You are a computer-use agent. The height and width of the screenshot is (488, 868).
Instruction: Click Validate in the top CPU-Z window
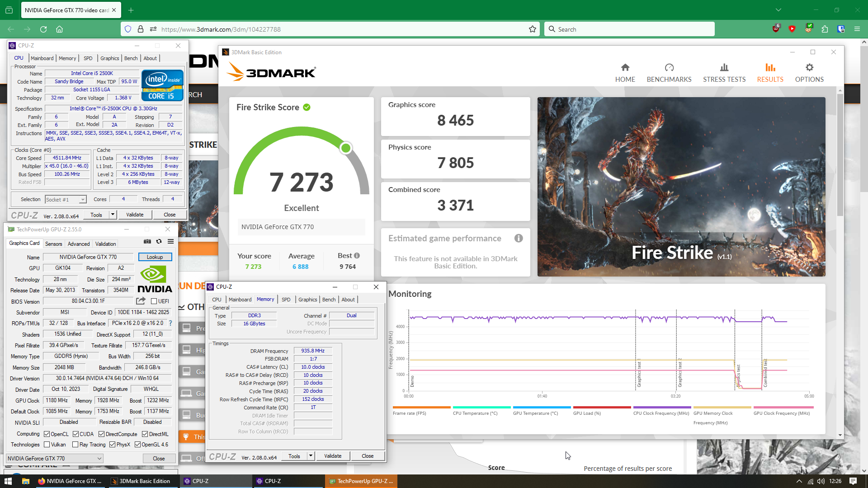point(135,215)
